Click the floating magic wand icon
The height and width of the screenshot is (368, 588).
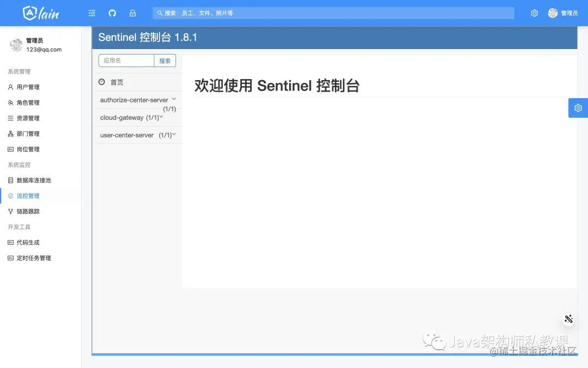[568, 319]
